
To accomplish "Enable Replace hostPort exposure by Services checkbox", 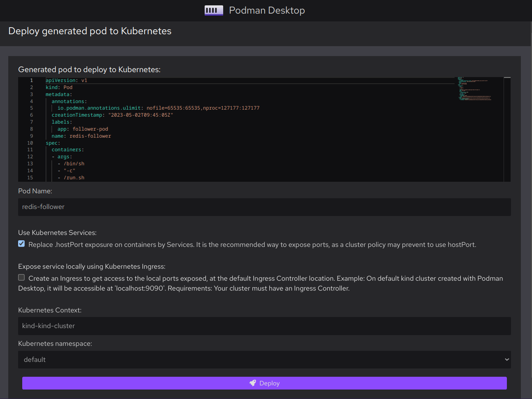I will tap(21, 244).
